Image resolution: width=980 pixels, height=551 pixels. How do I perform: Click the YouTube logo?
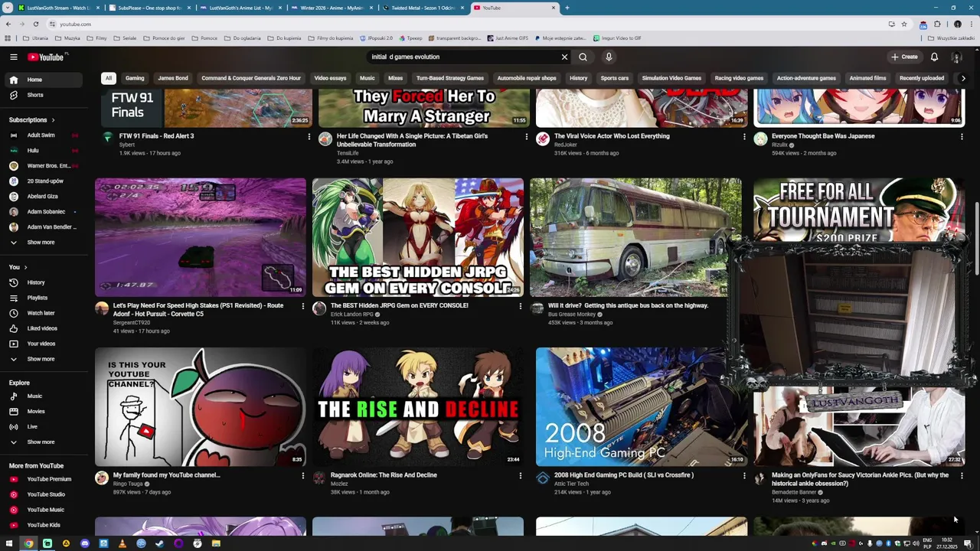[x=46, y=57]
